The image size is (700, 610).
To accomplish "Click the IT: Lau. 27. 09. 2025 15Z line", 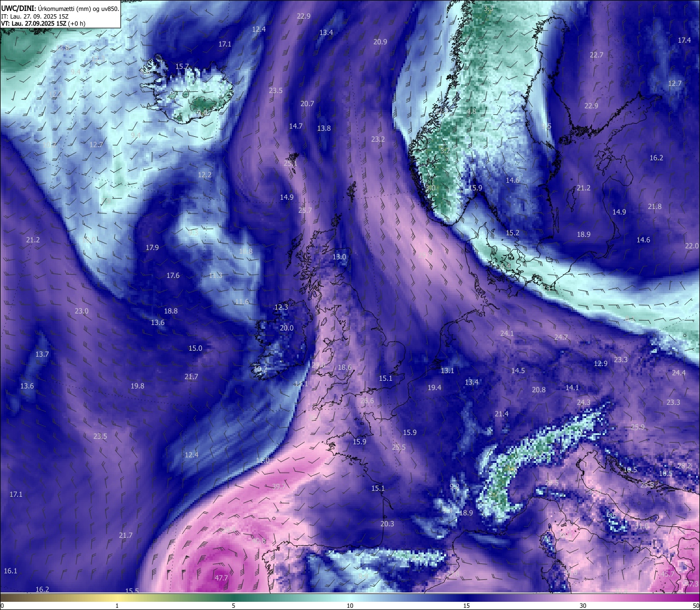I will pos(35,16).
